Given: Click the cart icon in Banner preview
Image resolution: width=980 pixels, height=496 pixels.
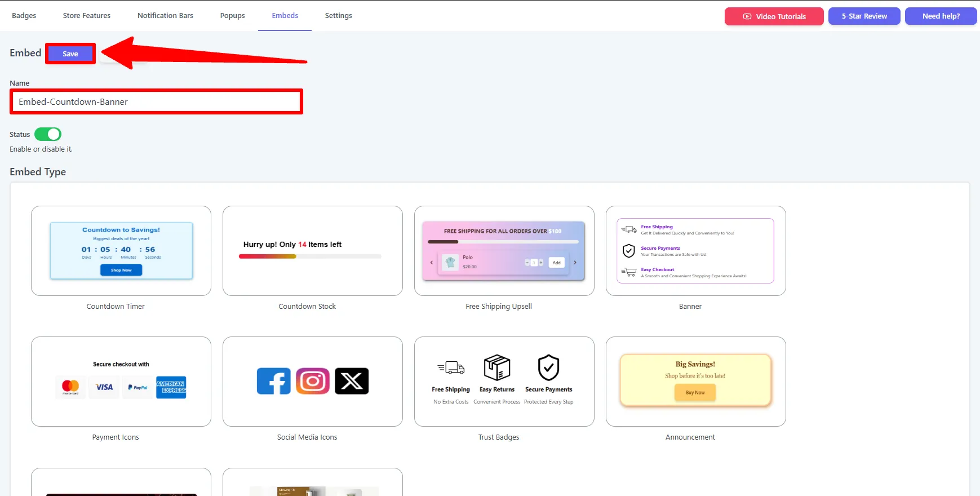Looking at the screenshot, I should [x=629, y=272].
